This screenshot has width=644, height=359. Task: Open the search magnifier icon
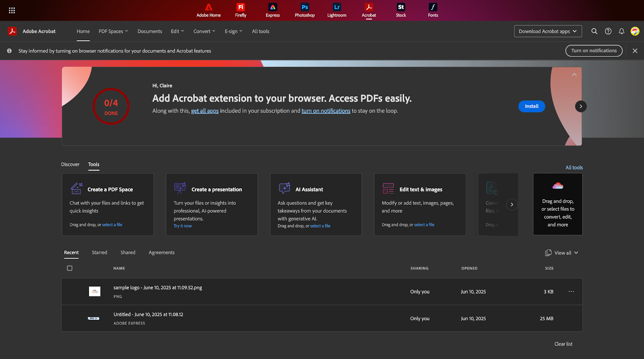pyautogui.click(x=594, y=31)
